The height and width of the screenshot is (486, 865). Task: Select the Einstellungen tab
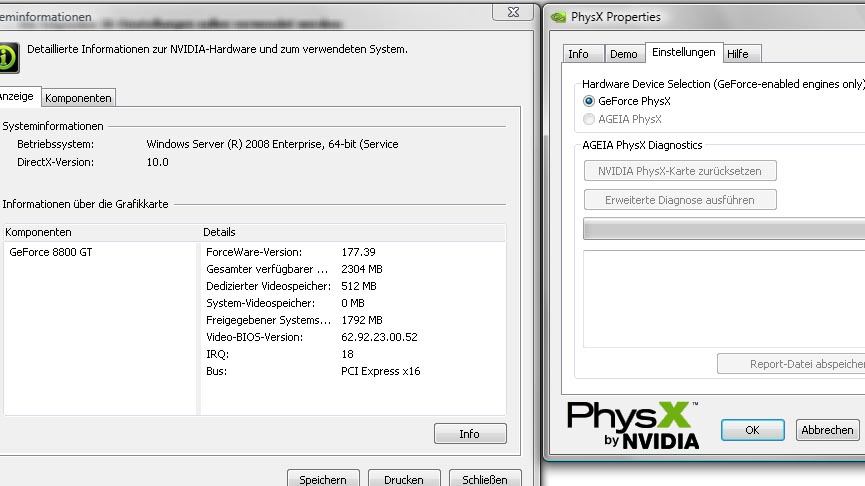tap(684, 52)
